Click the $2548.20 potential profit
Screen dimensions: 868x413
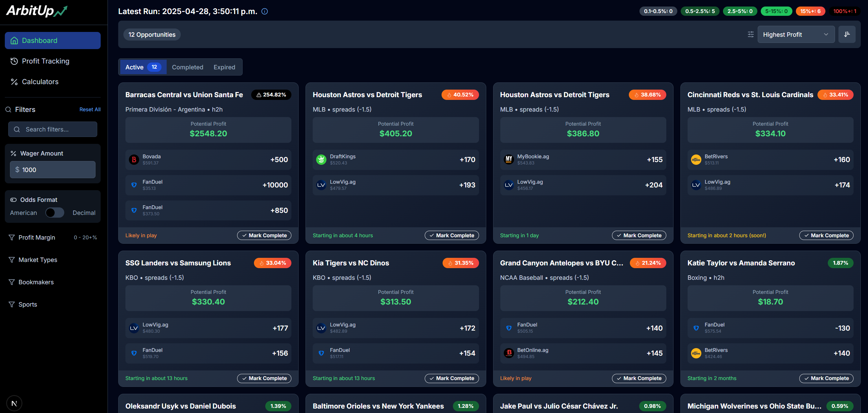click(x=208, y=134)
